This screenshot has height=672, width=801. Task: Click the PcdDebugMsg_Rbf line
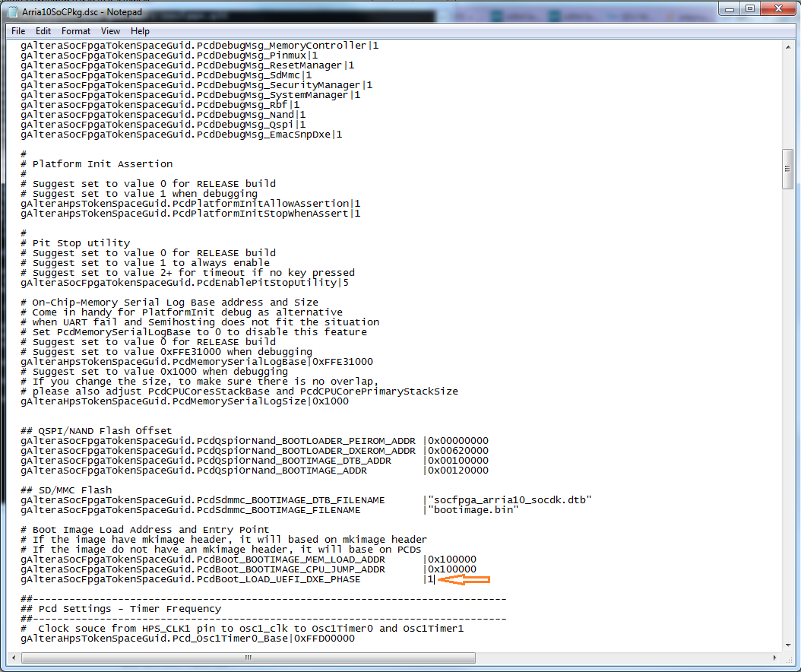click(x=160, y=105)
